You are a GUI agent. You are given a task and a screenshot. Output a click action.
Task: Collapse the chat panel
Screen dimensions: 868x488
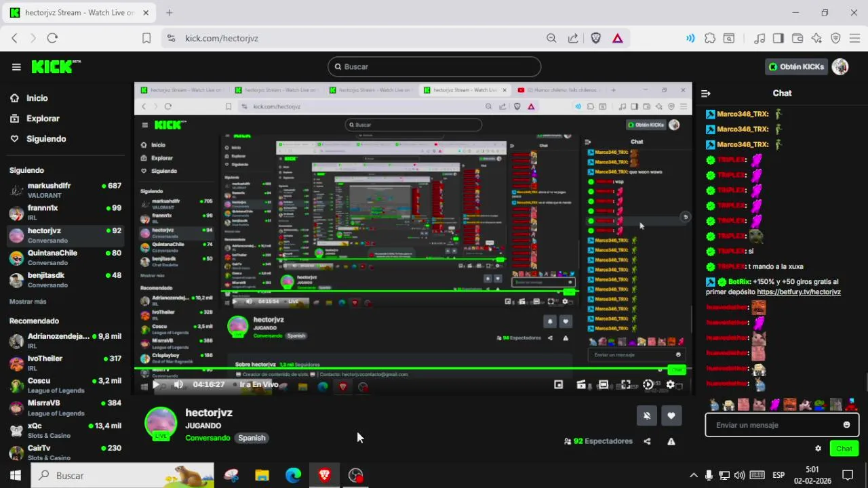pyautogui.click(x=706, y=94)
